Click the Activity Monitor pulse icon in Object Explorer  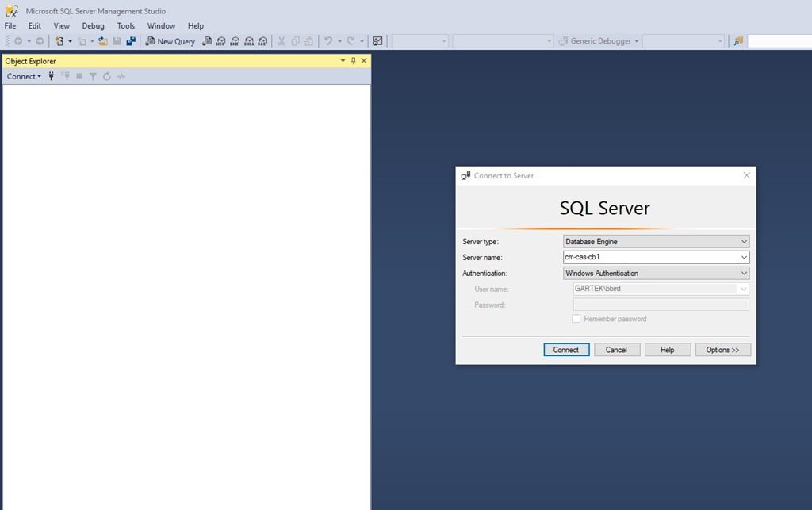coord(121,77)
